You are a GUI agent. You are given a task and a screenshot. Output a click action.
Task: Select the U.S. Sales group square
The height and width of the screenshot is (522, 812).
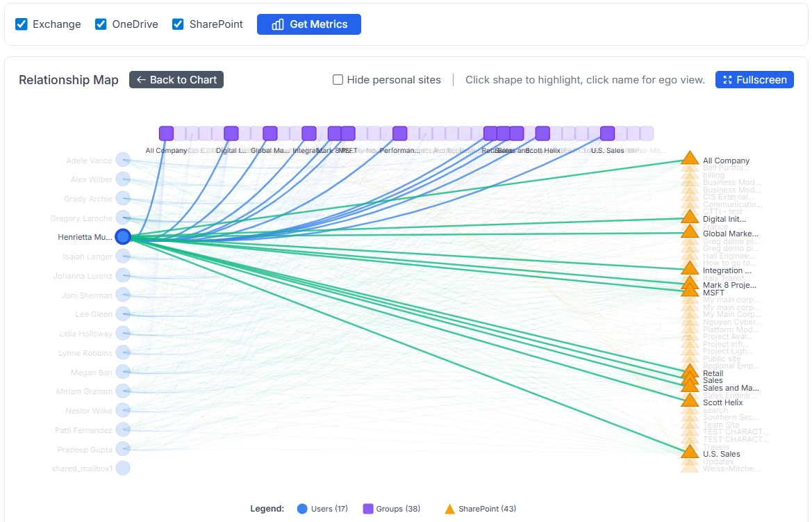pos(607,133)
